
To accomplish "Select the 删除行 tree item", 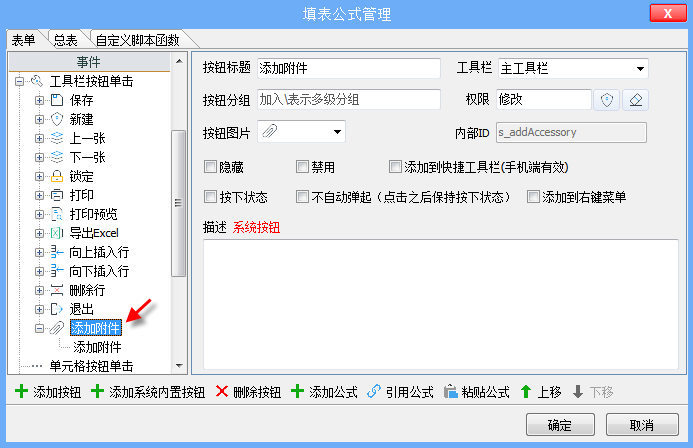I will pos(88,290).
